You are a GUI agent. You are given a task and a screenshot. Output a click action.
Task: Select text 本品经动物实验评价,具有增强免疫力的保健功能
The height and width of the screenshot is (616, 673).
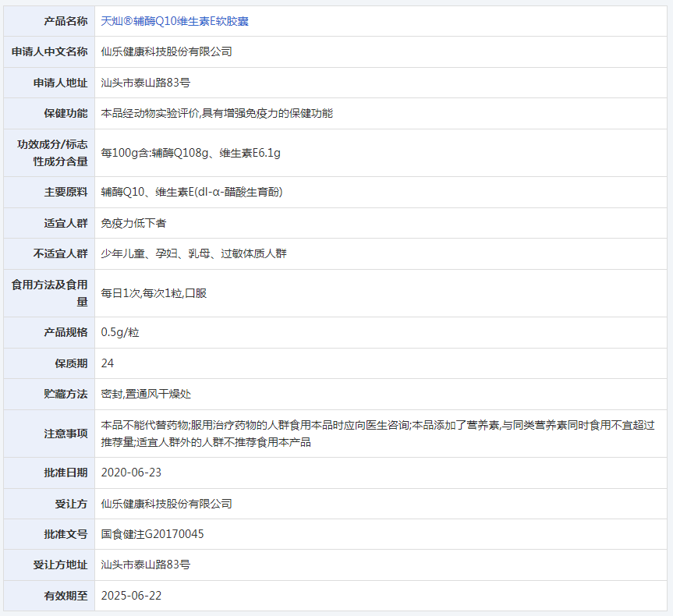(x=217, y=113)
